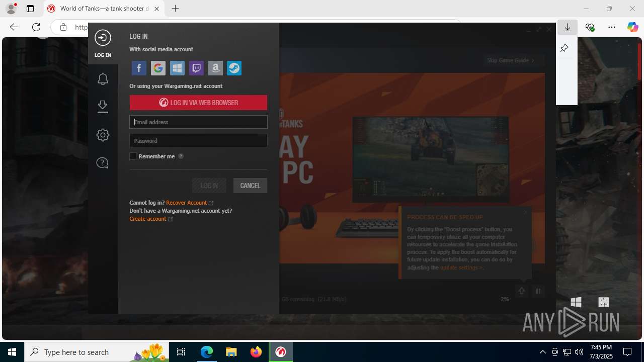Click Remember me help question mark
Screen dimensions: 644x362
click(x=181, y=156)
